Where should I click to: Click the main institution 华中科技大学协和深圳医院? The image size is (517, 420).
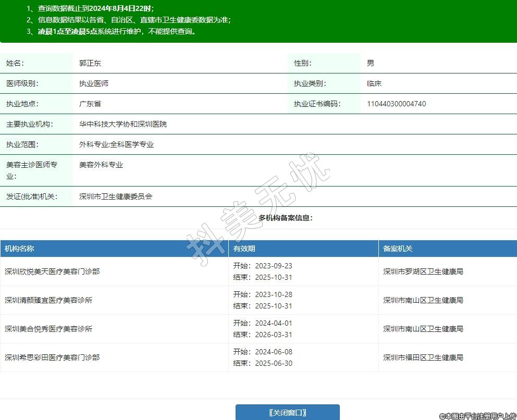pos(123,124)
